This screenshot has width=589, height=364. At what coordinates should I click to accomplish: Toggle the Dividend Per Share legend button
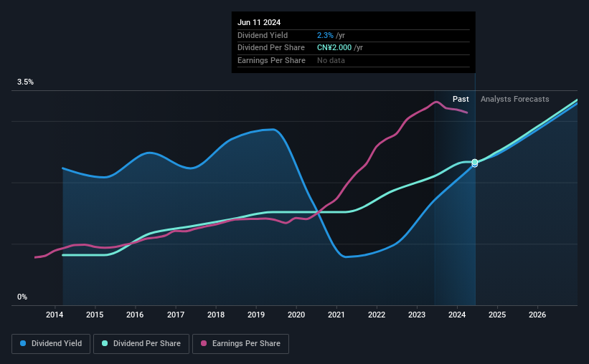coord(141,344)
